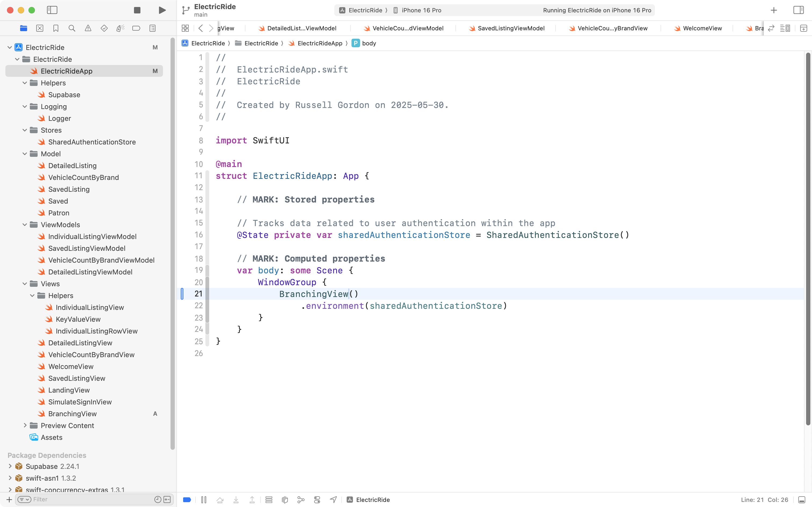
Task: Toggle breakpoints activation in debug bar
Action: pyautogui.click(x=187, y=500)
